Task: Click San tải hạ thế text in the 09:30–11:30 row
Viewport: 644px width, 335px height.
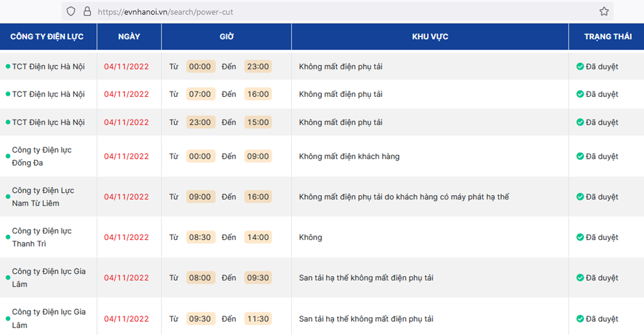Action: (366, 319)
